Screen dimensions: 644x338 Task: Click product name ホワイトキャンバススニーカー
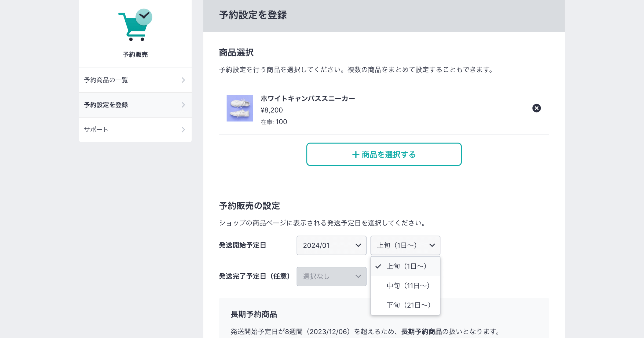tap(308, 98)
